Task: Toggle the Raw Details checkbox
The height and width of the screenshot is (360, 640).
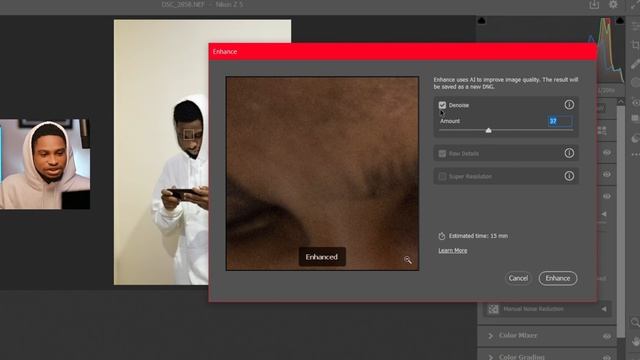Action: tap(442, 153)
